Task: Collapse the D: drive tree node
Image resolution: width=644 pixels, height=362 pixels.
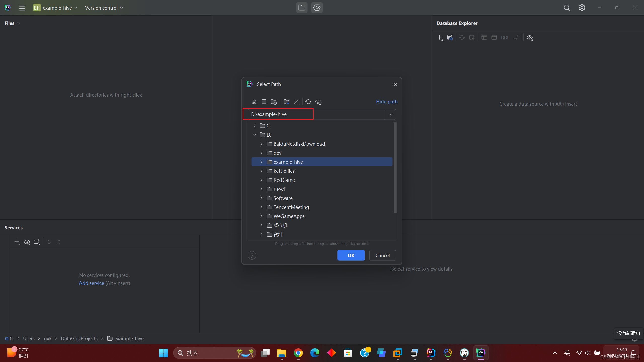Action: (x=254, y=135)
